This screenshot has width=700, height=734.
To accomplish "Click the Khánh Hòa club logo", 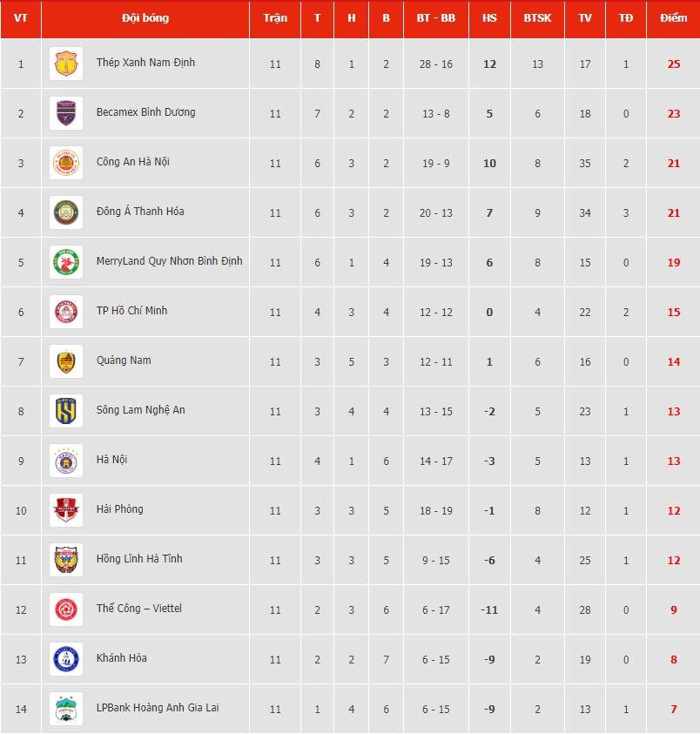I will point(66,659).
